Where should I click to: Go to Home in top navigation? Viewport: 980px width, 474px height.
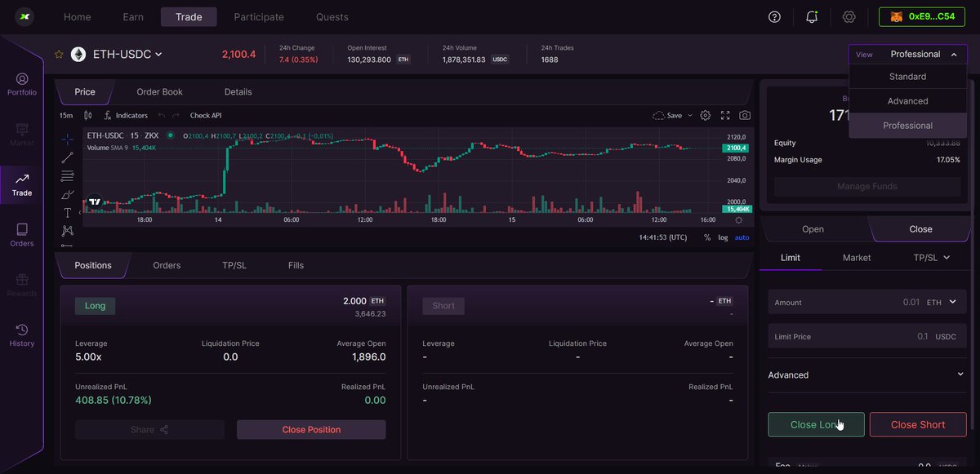coord(78,17)
